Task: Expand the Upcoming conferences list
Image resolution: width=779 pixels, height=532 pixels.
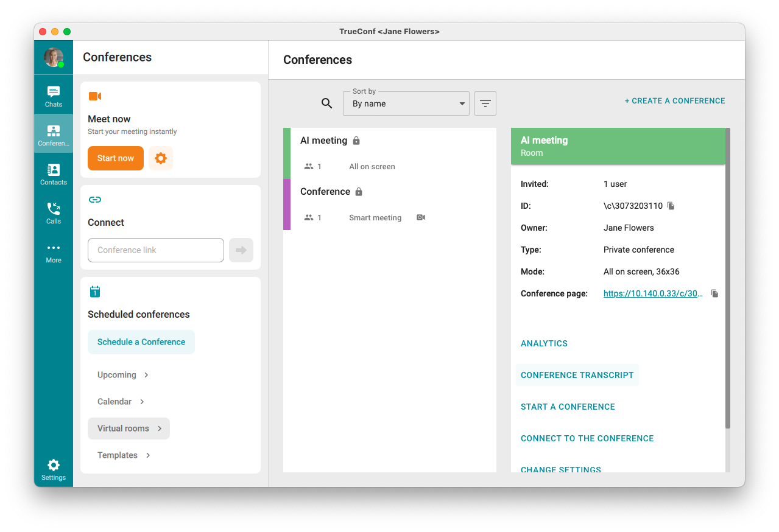Action: (x=123, y=375)
